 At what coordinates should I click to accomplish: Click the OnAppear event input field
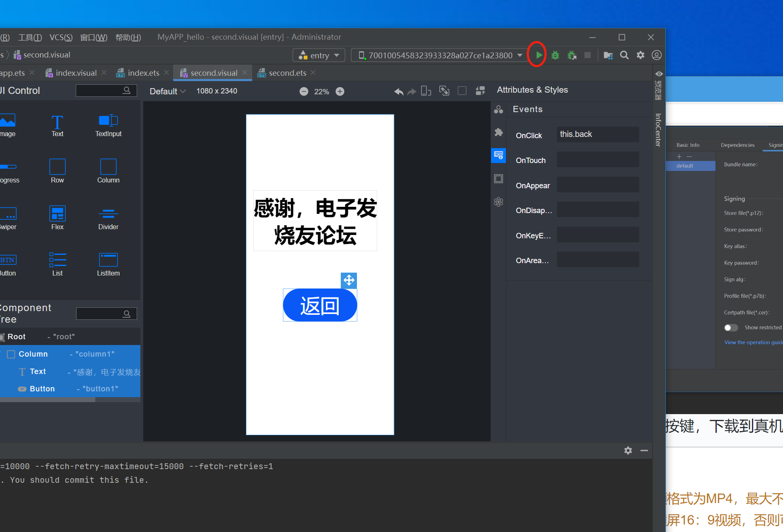point(598,185)
